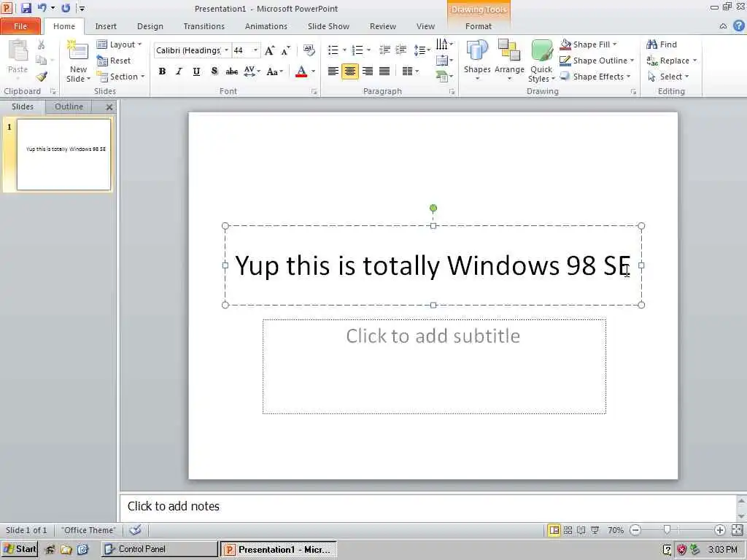Decrease font size with Shrink Font
Image resolution: width=747 pixels, height=560 pixels.
pyautogui.click(x=285, y=50)
